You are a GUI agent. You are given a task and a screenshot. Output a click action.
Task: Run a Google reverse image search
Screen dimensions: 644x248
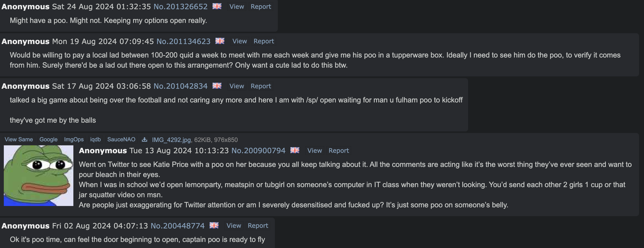(48, 139)
